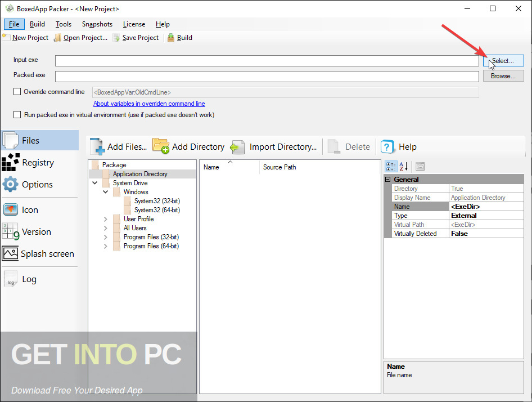Open the License menu

pyautogui.click(x=134, y=24)
